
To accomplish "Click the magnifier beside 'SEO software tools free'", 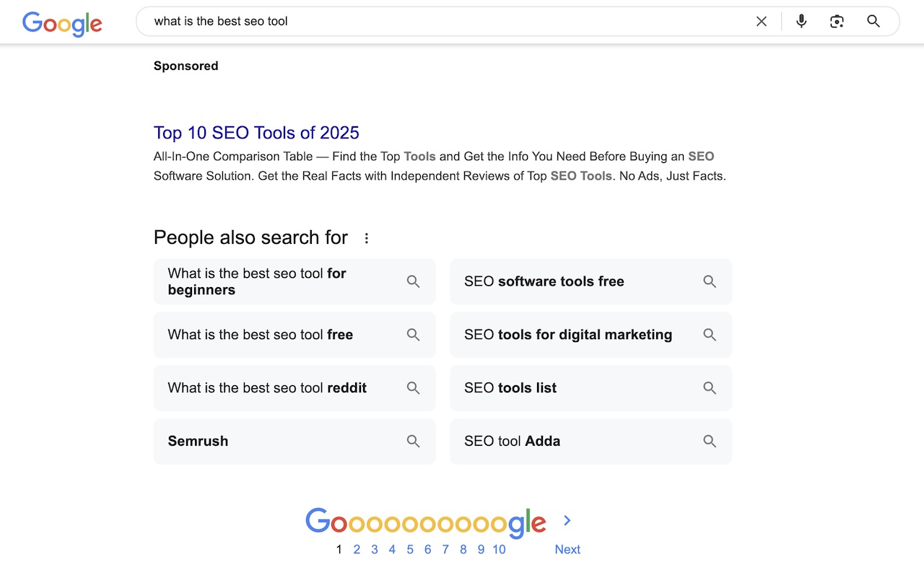I will pos(710,281).
